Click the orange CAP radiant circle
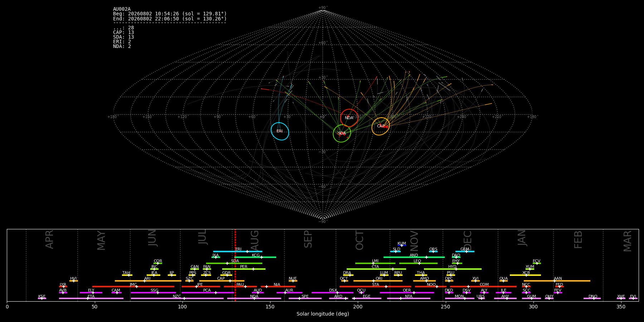Viewport: 644px width, 322px height. [381, 126]
